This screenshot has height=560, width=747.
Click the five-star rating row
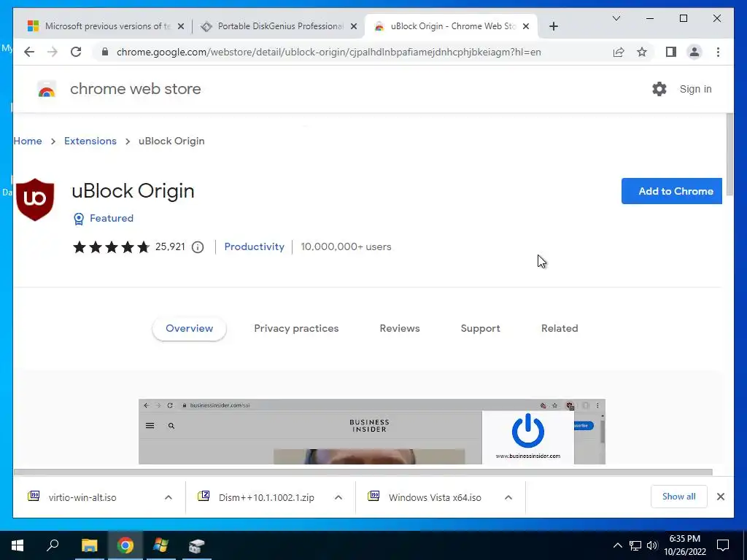[x=111, y=246]
